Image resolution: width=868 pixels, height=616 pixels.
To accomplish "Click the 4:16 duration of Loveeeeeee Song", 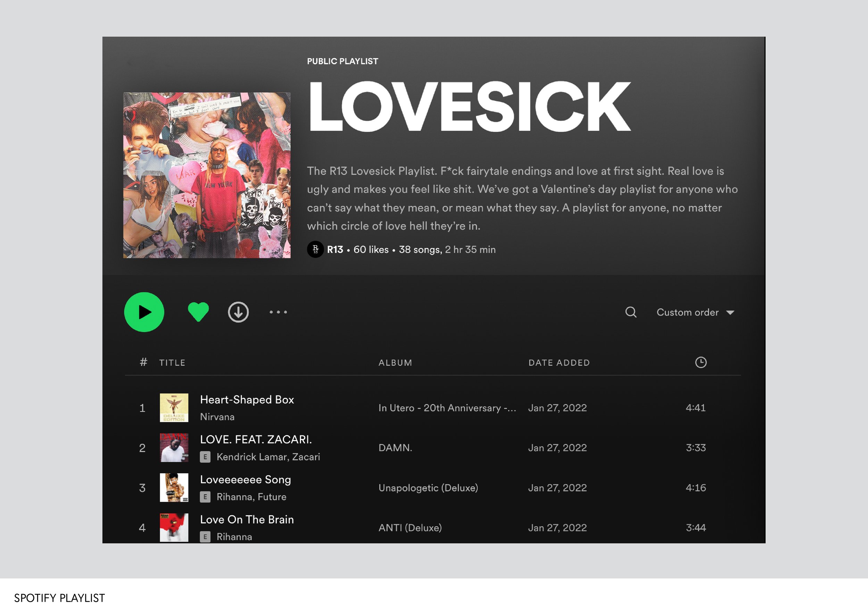I will point(696,488).
